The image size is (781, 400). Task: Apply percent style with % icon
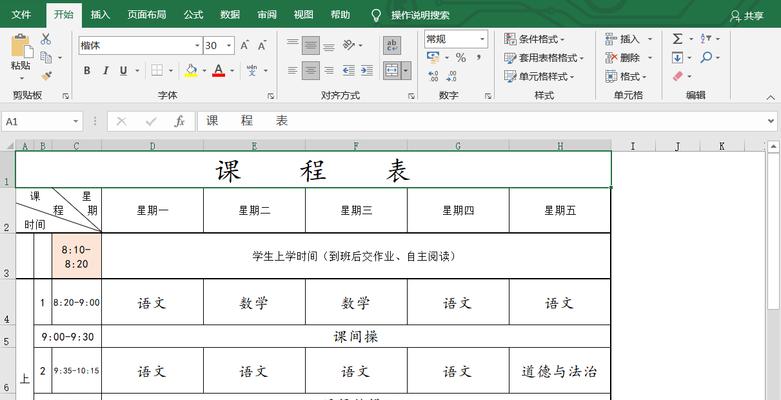[461, 58]
